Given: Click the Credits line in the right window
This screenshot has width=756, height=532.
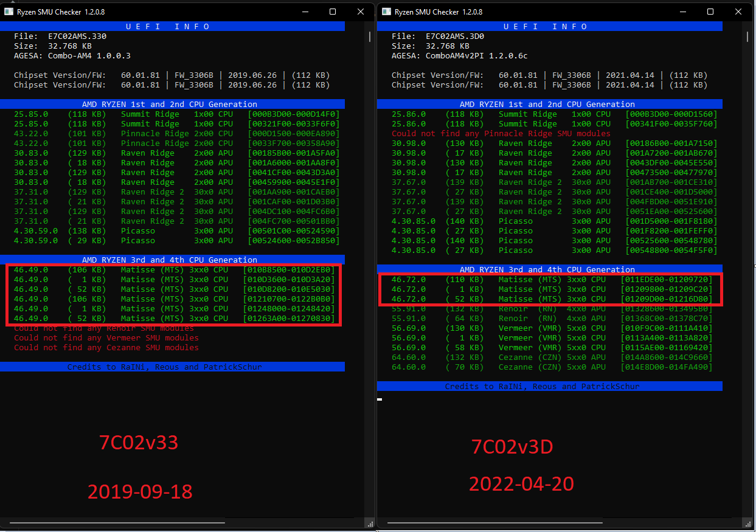Looking at the screenshot, I should point(550,386).
